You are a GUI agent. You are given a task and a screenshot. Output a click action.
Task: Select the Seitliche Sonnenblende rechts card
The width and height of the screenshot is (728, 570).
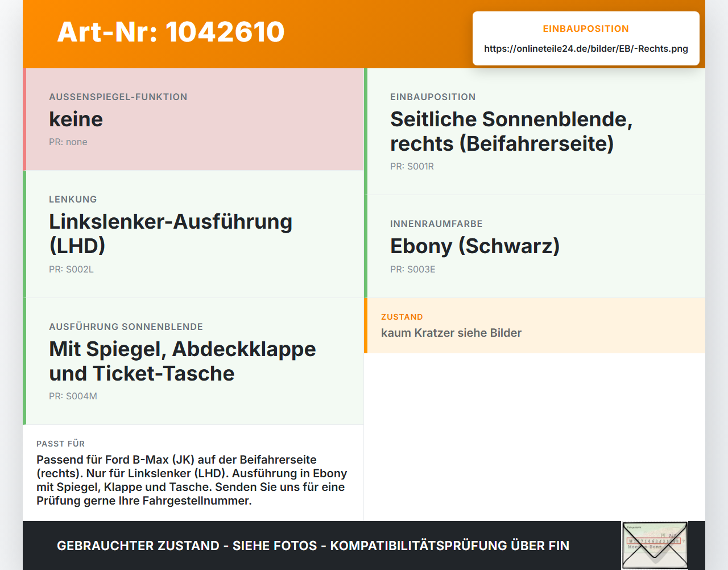tap(535, 131)
